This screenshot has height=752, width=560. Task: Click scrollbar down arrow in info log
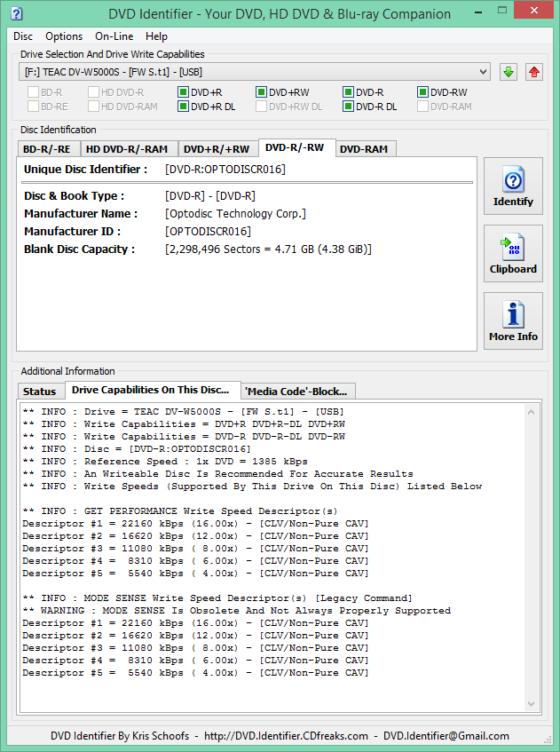coord(531,703)
